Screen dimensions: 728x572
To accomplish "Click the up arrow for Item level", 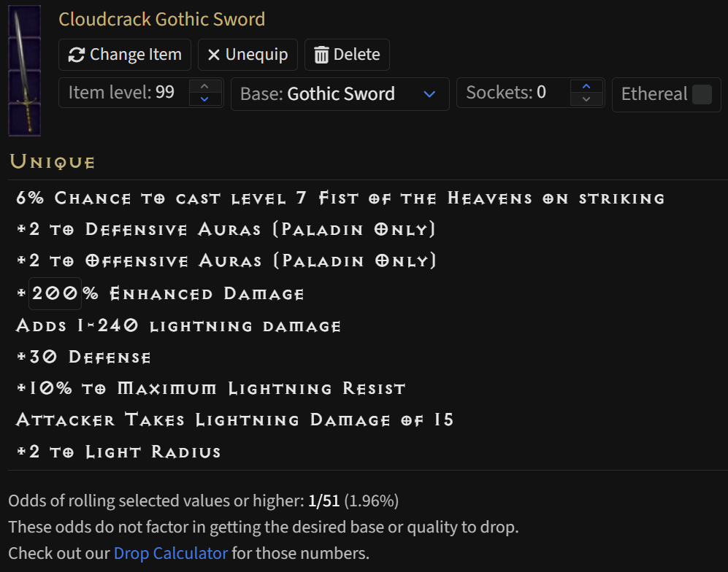I will [204, 87].
